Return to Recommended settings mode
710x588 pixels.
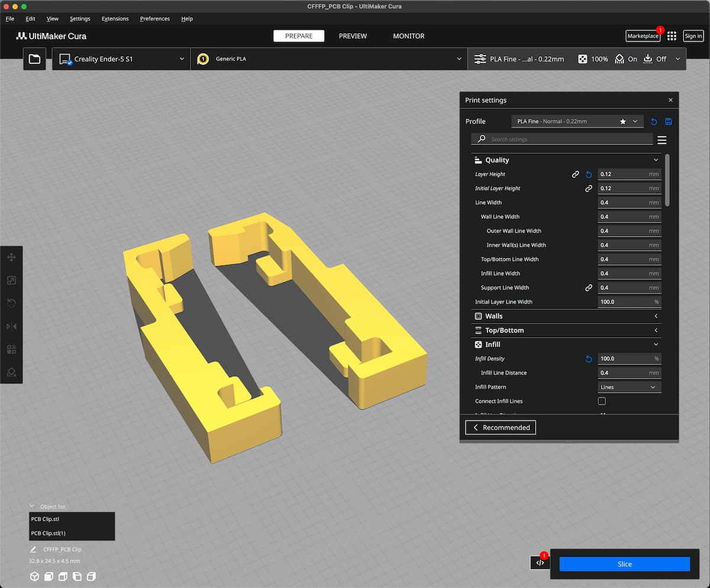point(501,428)
